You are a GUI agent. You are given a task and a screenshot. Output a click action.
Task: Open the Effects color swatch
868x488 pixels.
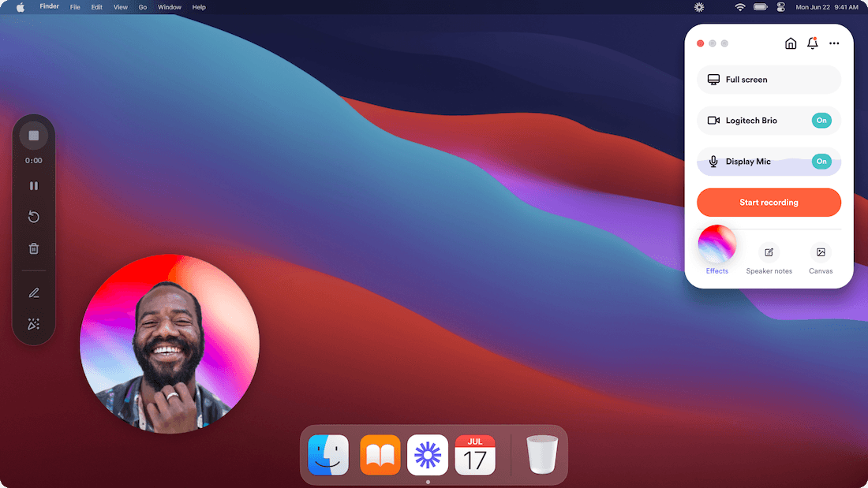(717, 244)
